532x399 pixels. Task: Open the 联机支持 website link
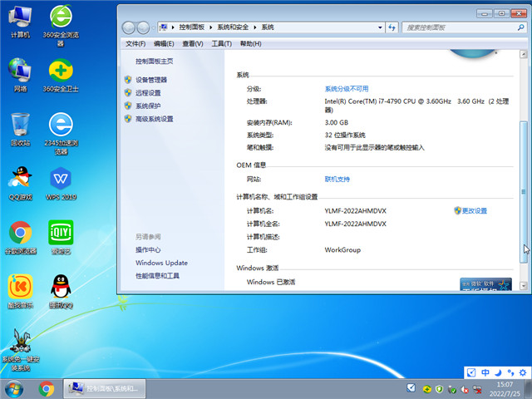tap(337, 179)
